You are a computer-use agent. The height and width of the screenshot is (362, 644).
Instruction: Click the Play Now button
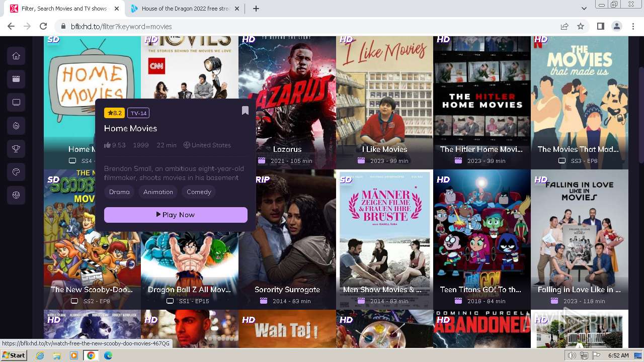[x=176, y=215]
